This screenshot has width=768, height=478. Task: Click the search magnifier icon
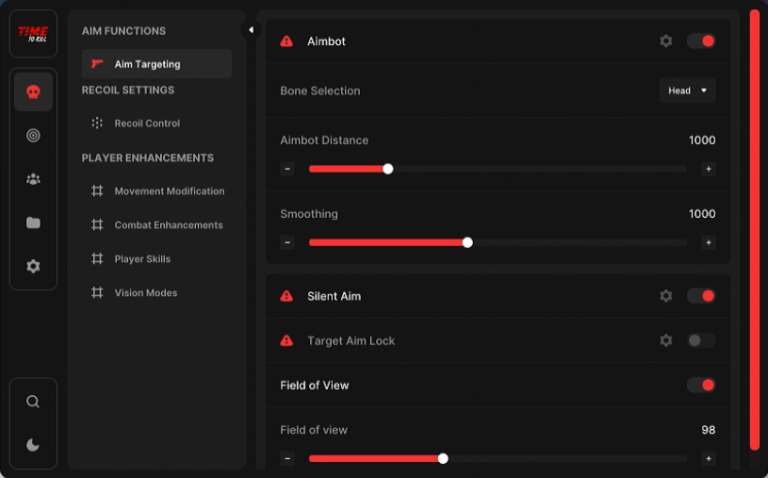(33, 401)
